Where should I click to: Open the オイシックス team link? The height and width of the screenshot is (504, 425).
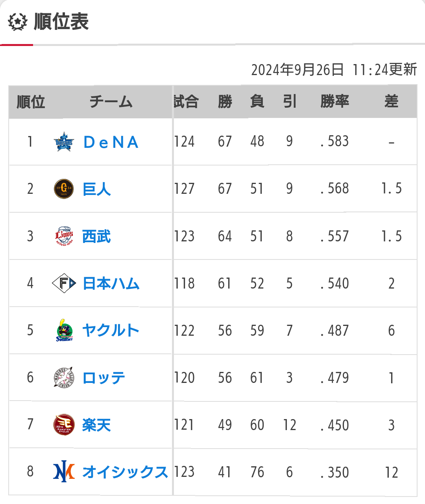point(125,472)
